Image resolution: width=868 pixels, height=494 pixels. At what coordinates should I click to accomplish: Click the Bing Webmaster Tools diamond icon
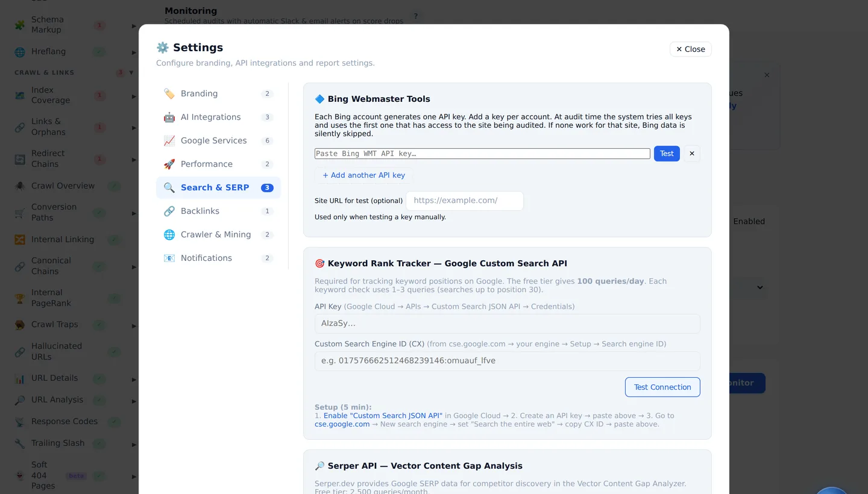319,99
